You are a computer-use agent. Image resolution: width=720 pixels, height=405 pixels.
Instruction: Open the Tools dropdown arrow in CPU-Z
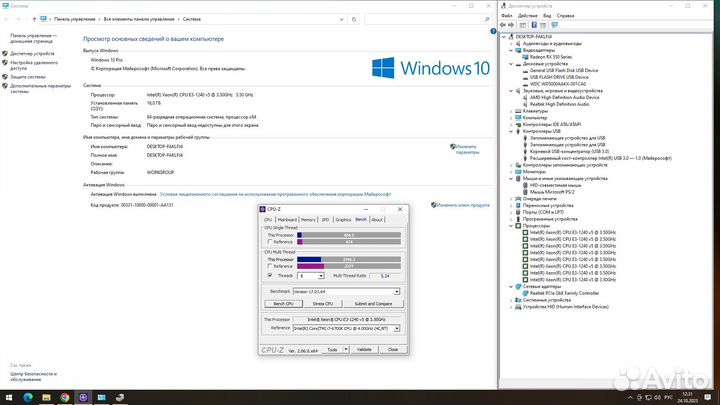pyautogui.click(x=346, y=350)
